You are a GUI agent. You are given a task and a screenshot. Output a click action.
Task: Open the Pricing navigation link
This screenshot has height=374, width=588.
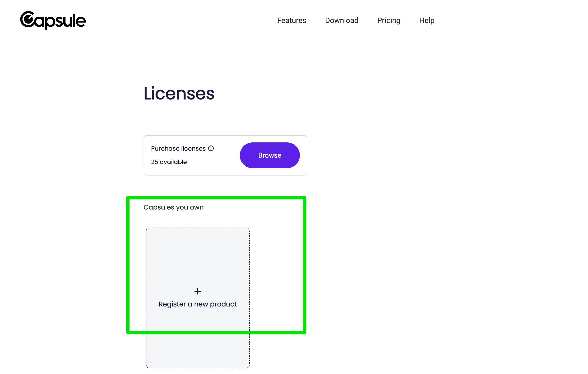(x=389, y=20)
